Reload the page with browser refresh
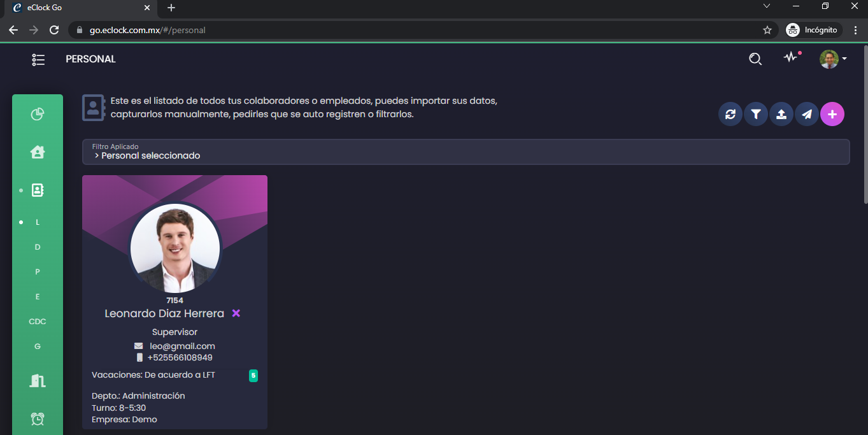868x435 pixels. [54, 30]
